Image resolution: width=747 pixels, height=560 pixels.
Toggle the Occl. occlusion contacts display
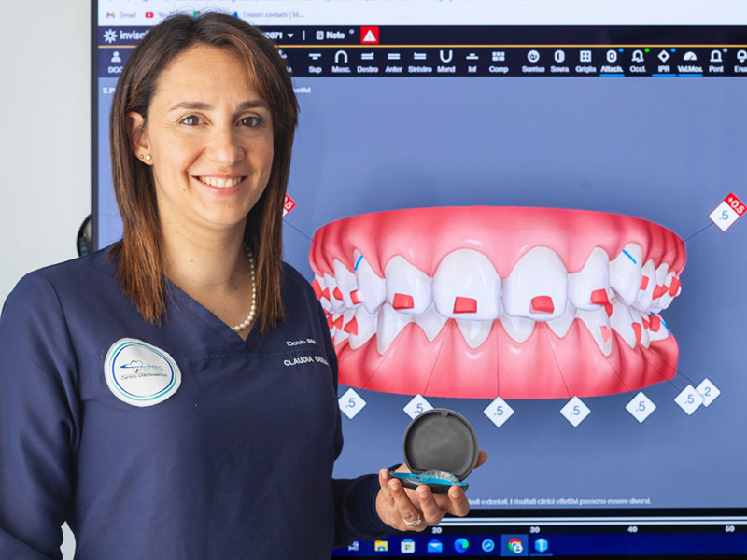638,62
